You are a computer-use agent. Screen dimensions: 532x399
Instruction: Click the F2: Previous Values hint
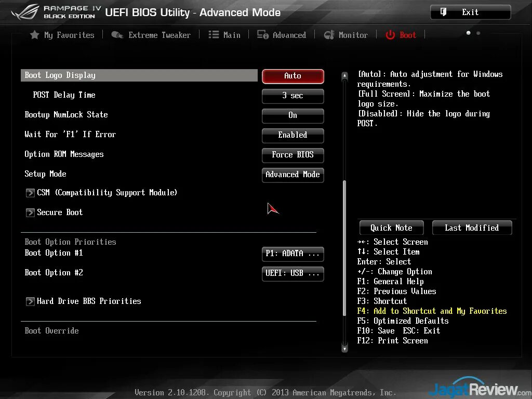(x=396, y=291)
